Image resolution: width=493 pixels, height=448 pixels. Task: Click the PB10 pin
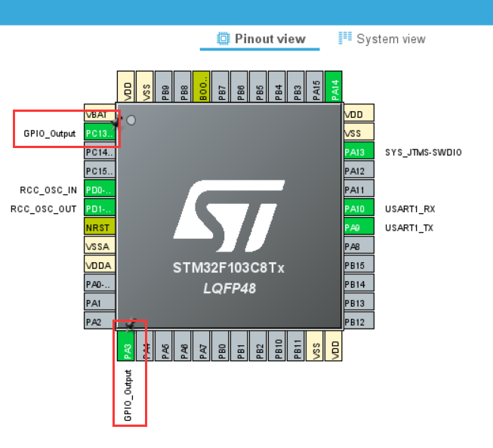[x=277, y=346]
